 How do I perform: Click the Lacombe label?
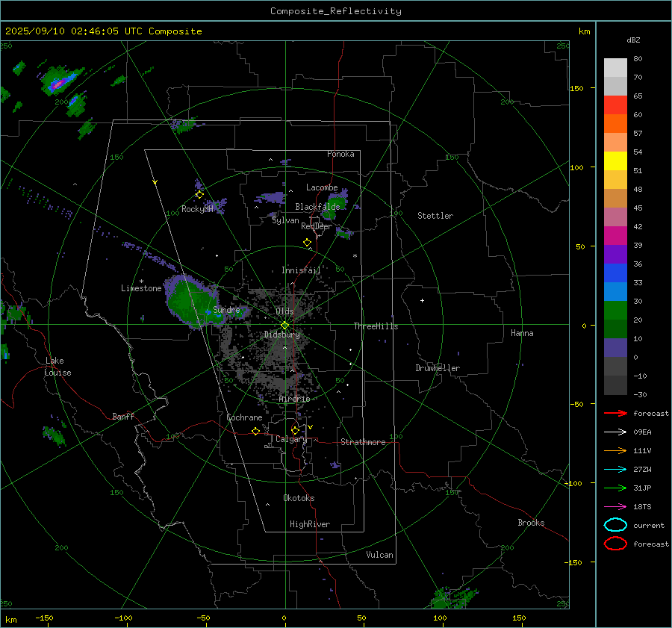(x=322, y=187)
